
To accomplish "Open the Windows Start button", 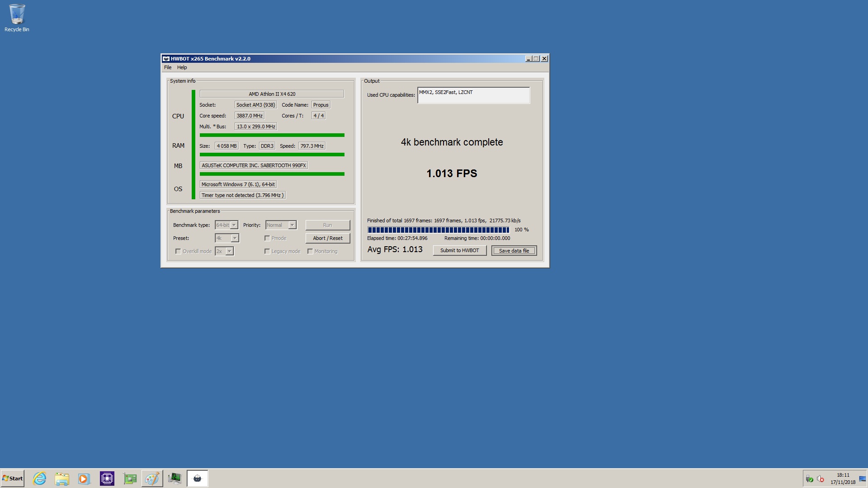I will [x=13, y=479].
